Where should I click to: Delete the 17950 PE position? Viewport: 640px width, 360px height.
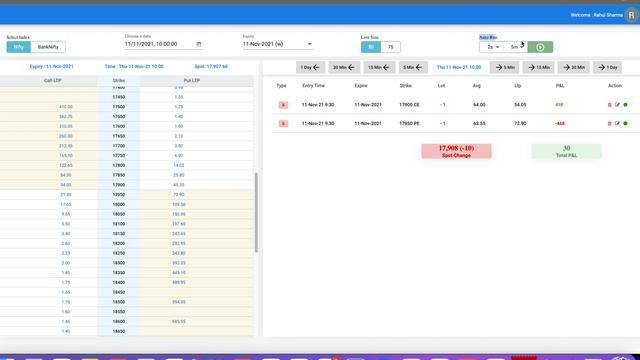(x=610, y=123)
